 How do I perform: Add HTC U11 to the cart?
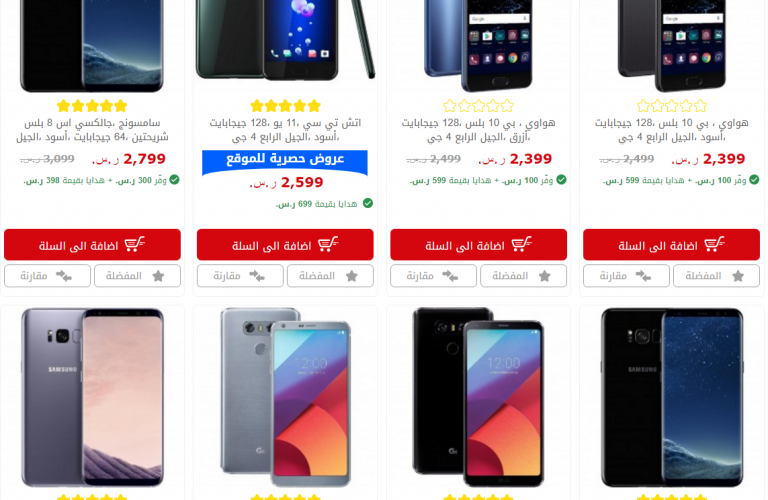[285, 244]
